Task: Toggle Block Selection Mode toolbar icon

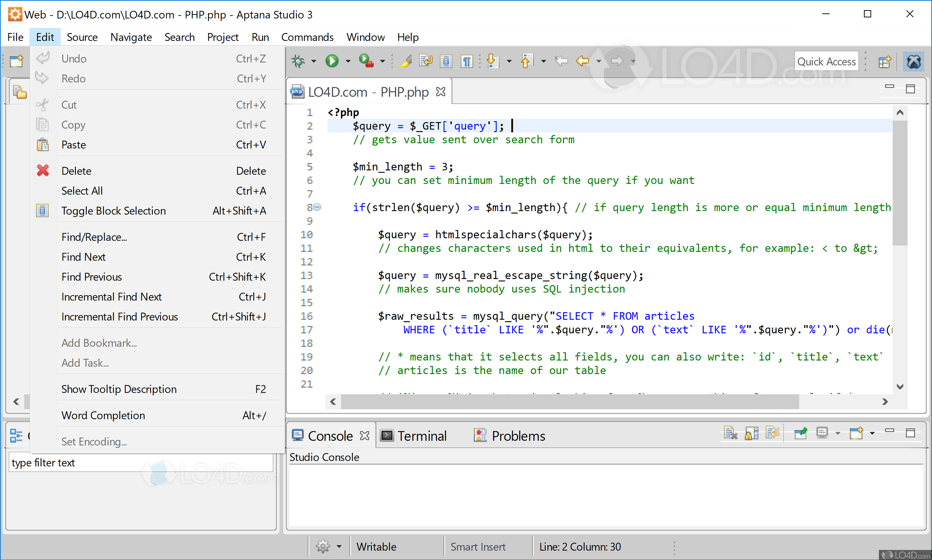Action: coord(446,61)
